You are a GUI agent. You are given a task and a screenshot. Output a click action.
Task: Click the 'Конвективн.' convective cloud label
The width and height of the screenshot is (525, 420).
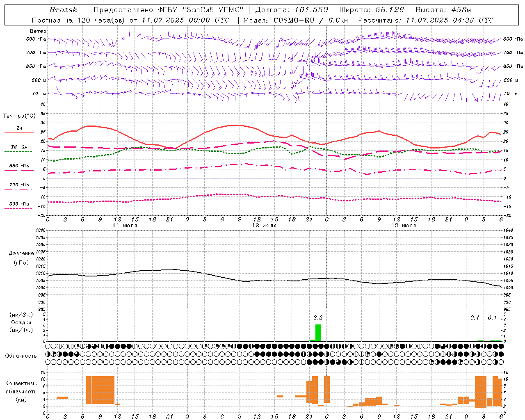pos(21,383)
